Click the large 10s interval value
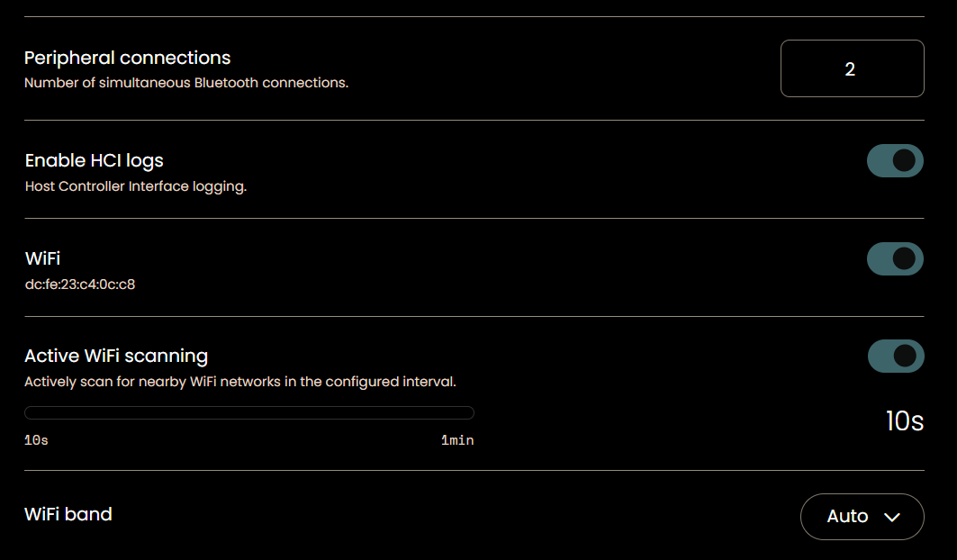This screenshot has height=560, width=957. pos(905,420)
